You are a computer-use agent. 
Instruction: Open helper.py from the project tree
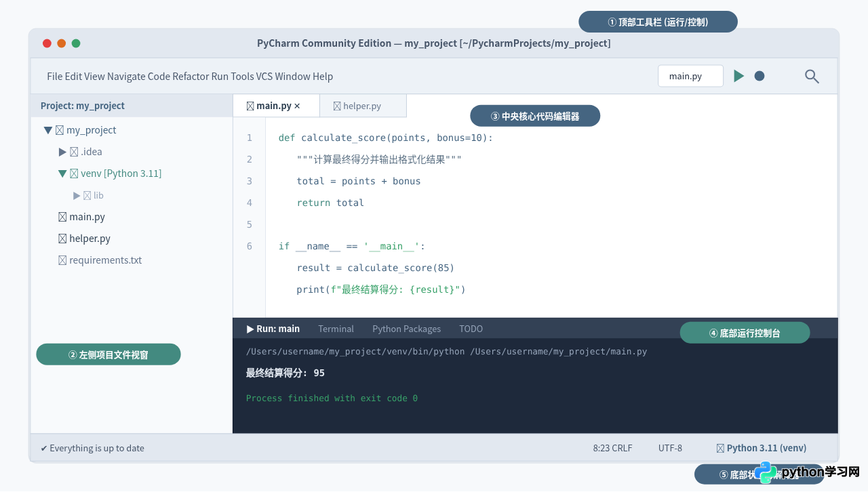[90, 239]
